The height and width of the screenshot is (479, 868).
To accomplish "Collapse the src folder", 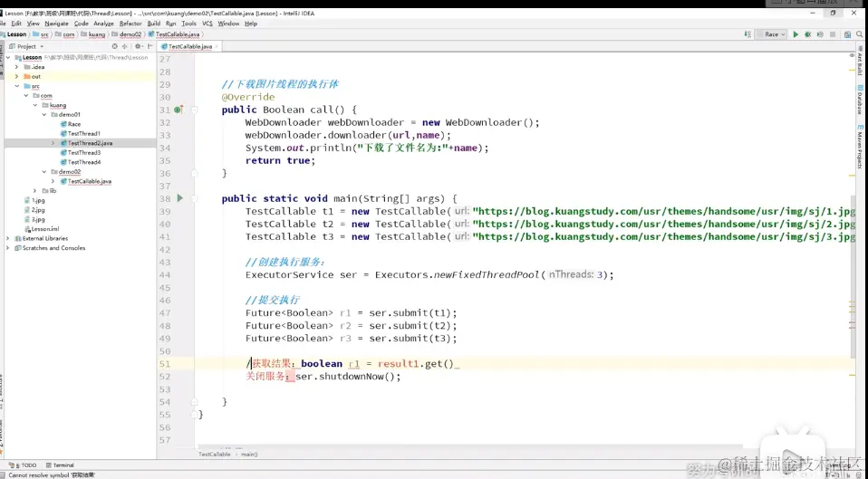I will (x=16, y=86).
